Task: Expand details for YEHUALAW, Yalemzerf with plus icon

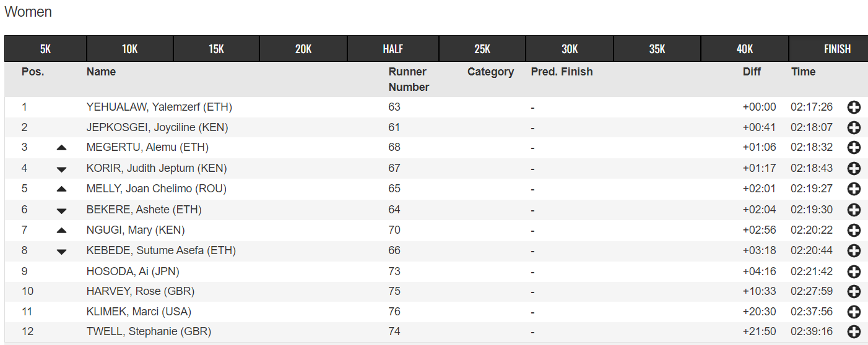Action: [x=854, y=108]
